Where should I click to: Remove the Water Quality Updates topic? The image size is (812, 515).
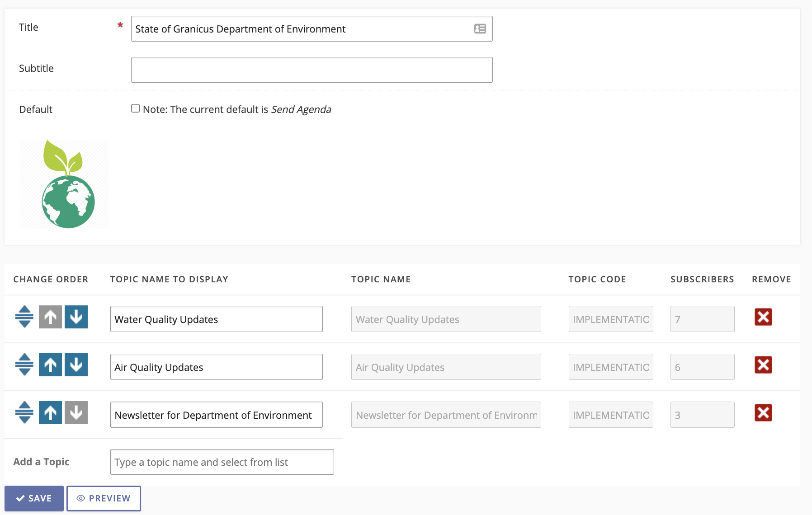pyautogui.click(x=763, y=317)
